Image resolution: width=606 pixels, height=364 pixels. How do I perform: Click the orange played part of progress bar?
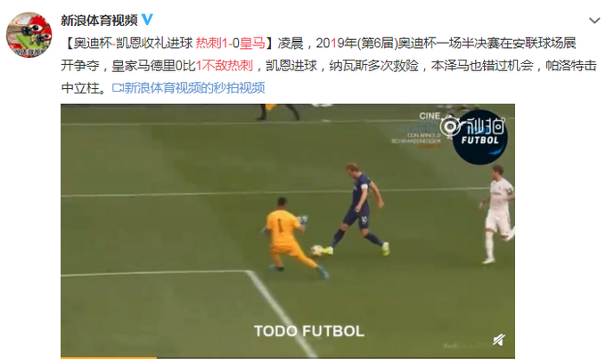pyautogui.click(x=109, y=358)
